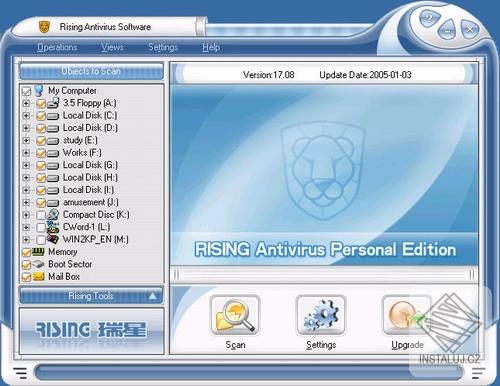Click the study (E:) drive icon
This screenshot has height=386, width=500.
pos(53,141)
